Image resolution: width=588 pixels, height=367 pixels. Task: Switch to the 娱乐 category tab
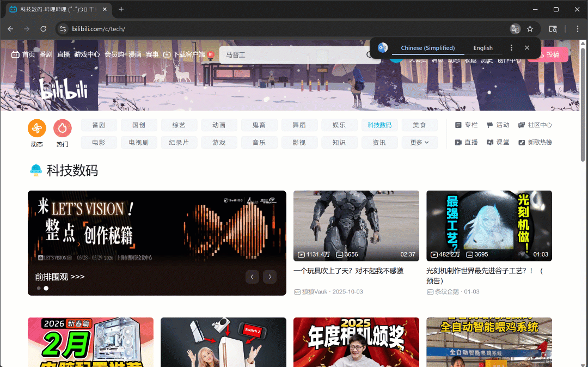click(339, 125)
